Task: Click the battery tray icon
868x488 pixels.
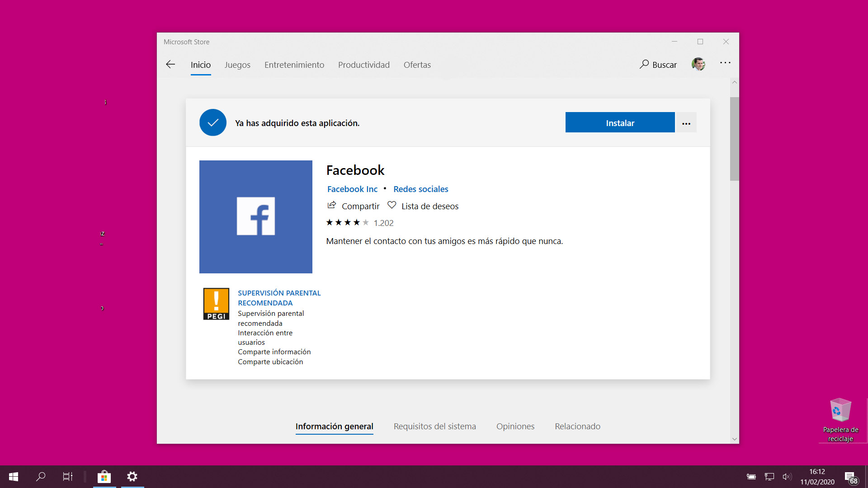Action: (x=751, y=477)
